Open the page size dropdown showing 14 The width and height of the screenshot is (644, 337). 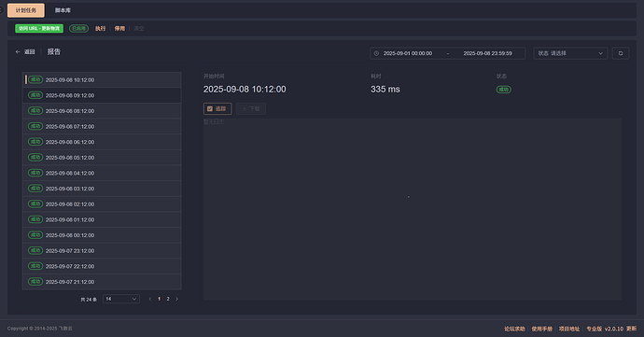pos(120,299)
